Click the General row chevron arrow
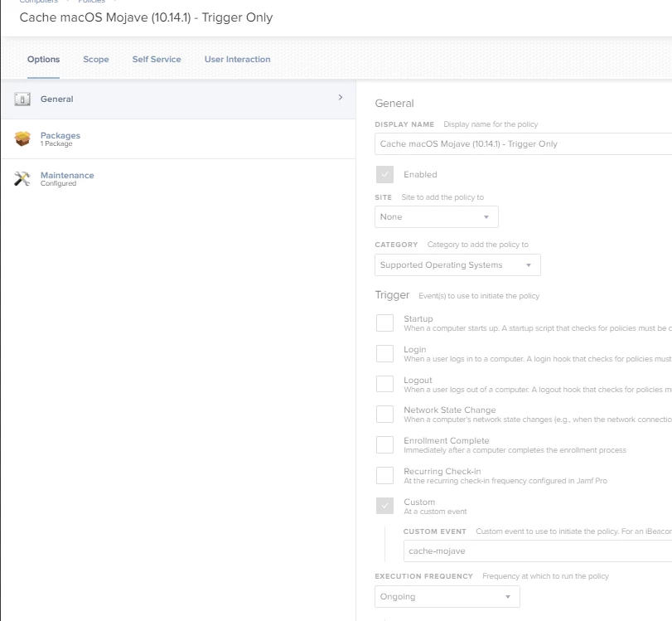The height and width of the screenshot is (621, 672). 341,97
